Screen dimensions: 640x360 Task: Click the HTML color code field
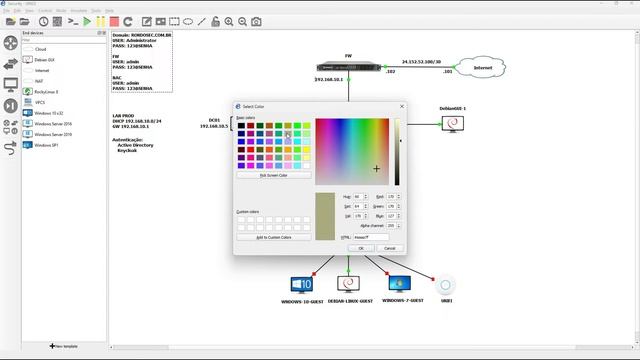371,237
